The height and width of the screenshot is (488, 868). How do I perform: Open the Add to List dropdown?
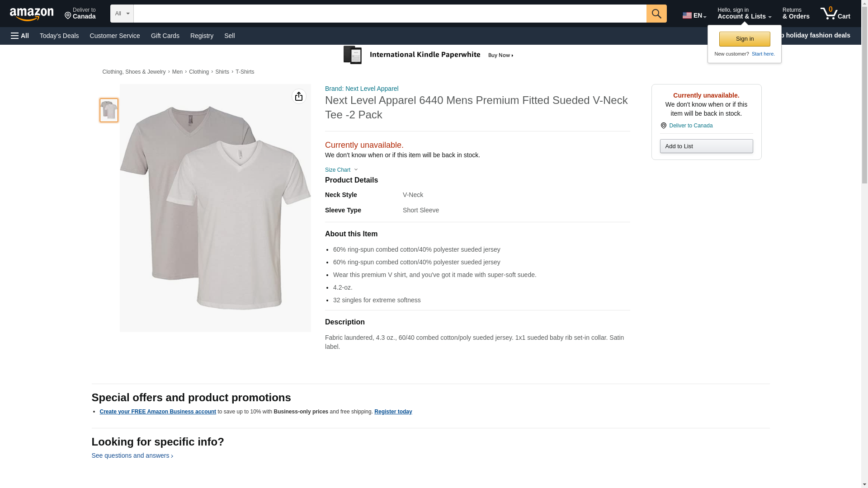tap(706, 146)
